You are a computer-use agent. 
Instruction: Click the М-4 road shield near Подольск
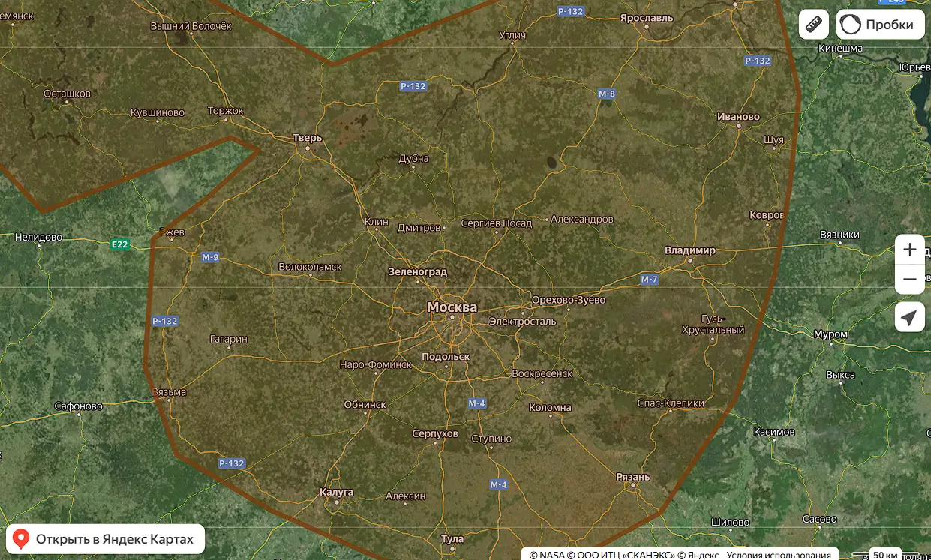click(477, 403)
